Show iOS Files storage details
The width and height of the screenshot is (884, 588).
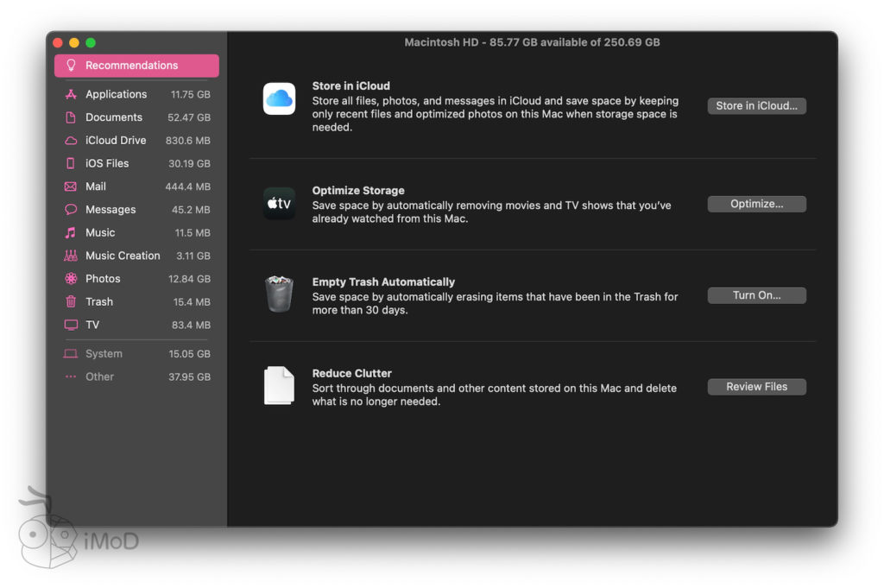[107, 163]
